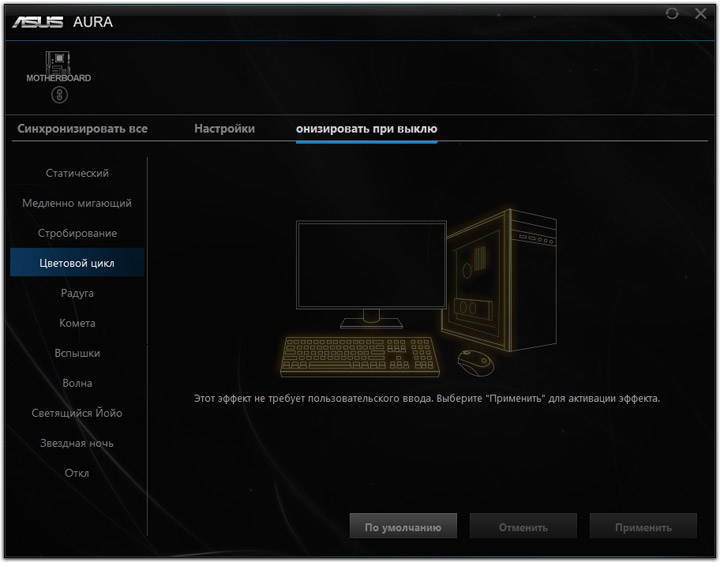Click the ASUS logo
The height and width of the screenshot is (562, 720).
point(38,22)
